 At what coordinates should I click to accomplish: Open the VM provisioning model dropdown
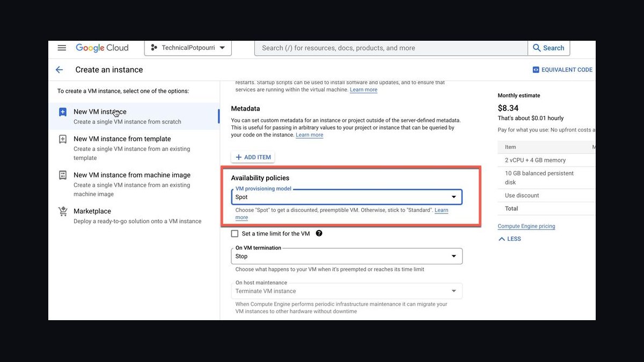(x=347, y=197)
